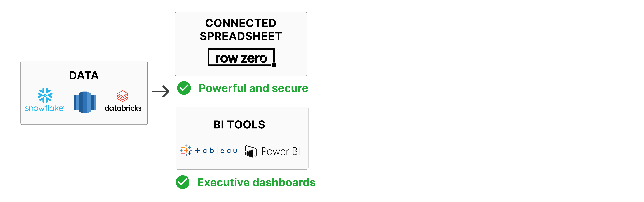Click the tableau wordmark text
Image resolution: width=644 pixels, height=202 pixels.
216,150
